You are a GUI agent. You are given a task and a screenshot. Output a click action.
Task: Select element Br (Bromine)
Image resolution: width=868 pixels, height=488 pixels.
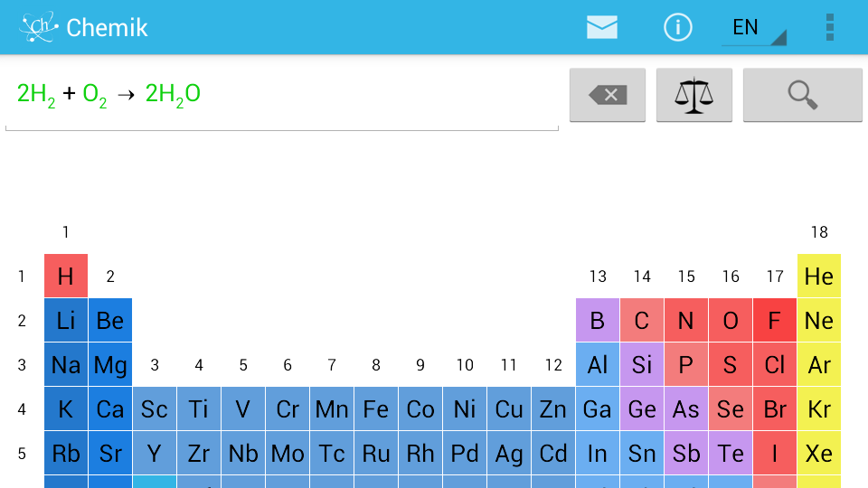(775, 408)
